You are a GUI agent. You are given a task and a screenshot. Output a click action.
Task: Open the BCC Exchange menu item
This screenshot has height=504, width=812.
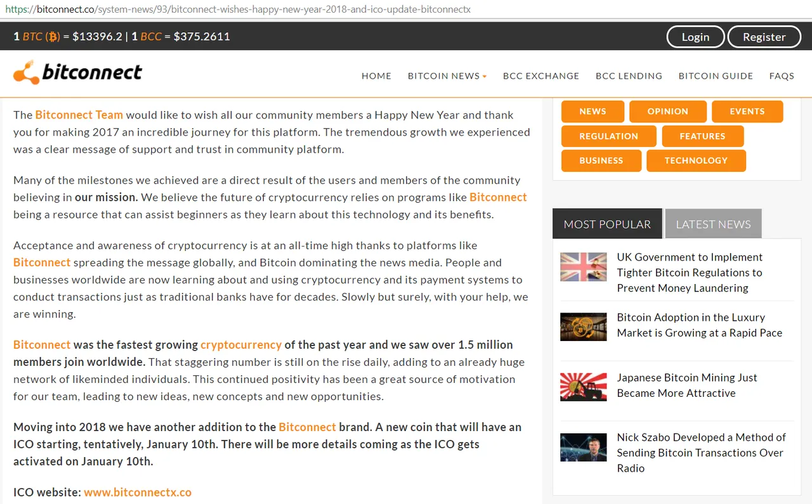pos(541,76)
